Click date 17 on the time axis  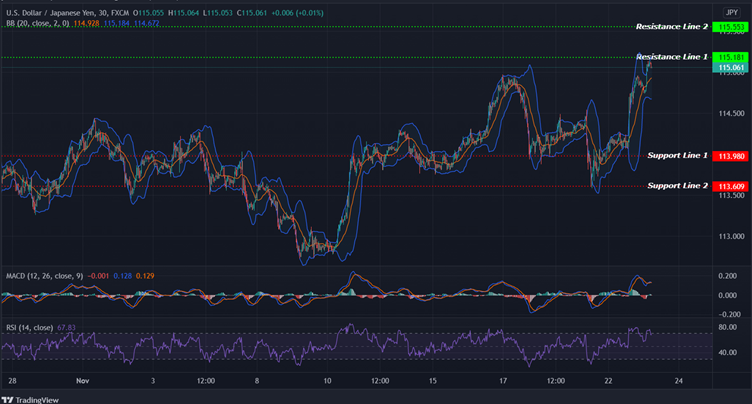[504, 381]
